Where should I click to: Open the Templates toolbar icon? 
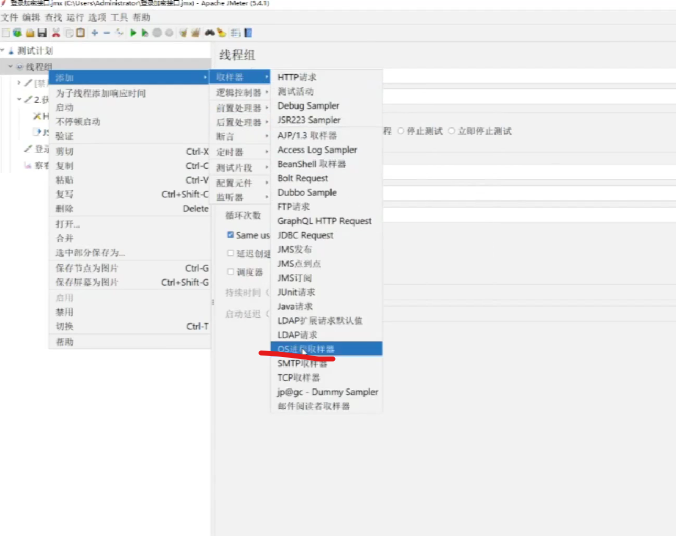coord(18,33)
